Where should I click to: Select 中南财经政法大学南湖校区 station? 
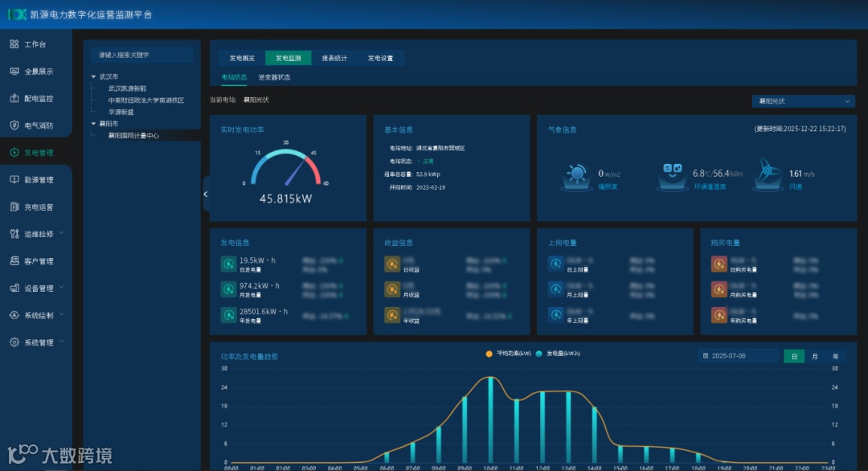[146, 100]
